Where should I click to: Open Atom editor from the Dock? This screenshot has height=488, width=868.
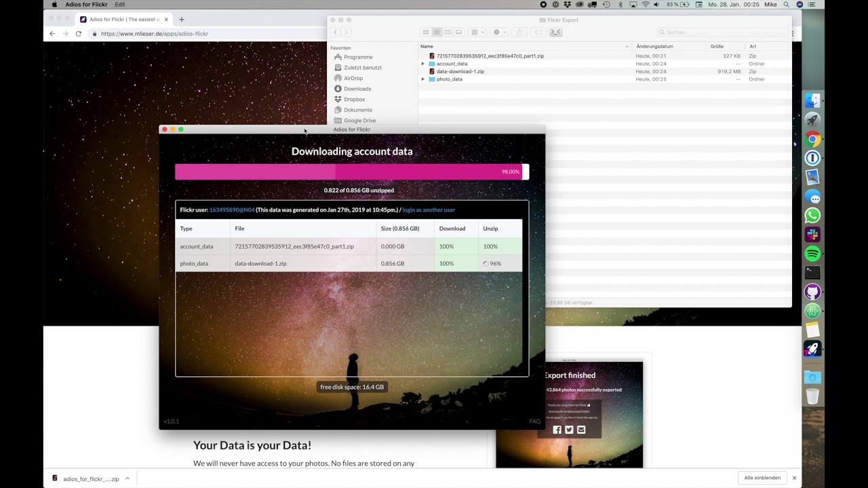click(812, 310)
